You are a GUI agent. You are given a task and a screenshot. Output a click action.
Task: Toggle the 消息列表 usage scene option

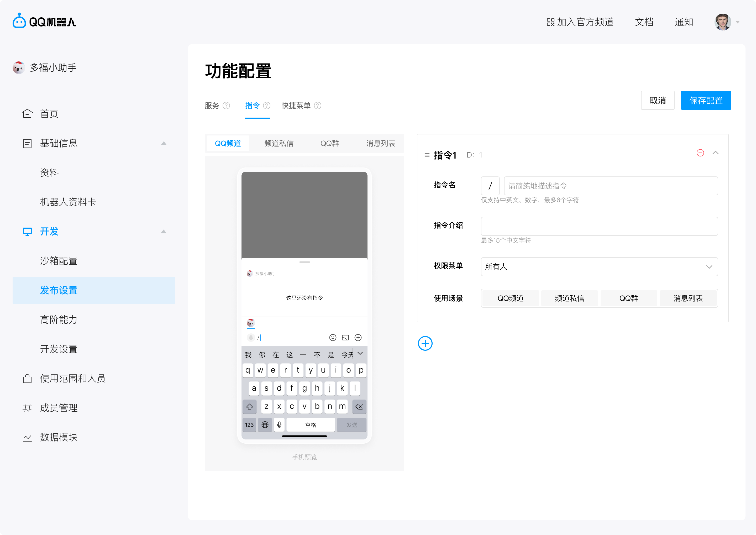[688, 298]
